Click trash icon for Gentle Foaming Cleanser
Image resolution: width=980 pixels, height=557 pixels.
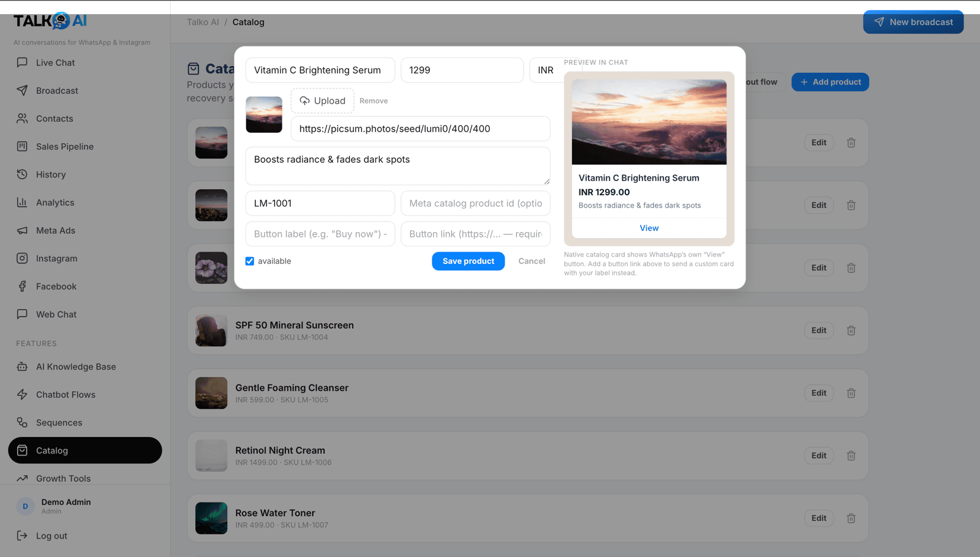[x=851, y=393]
